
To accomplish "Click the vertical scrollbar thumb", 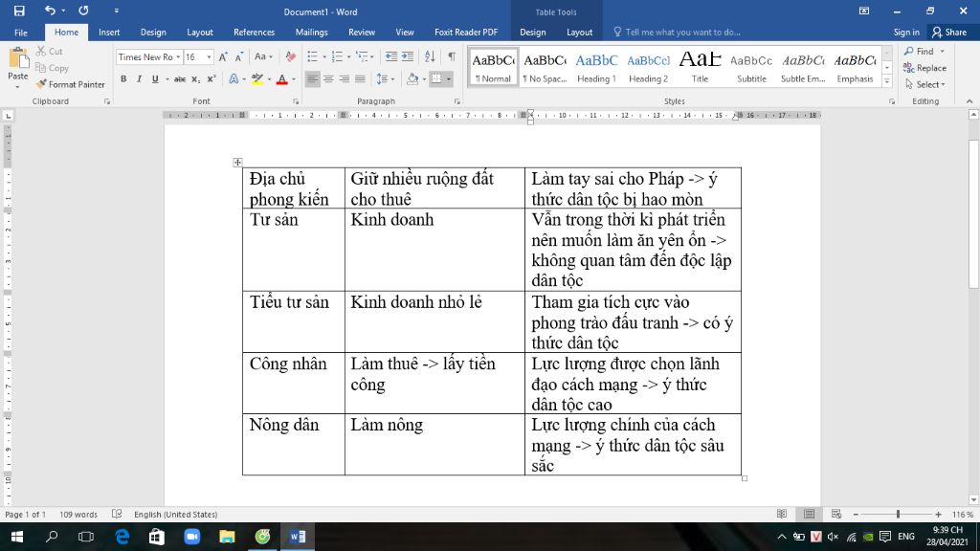I will tap(973, 213).
